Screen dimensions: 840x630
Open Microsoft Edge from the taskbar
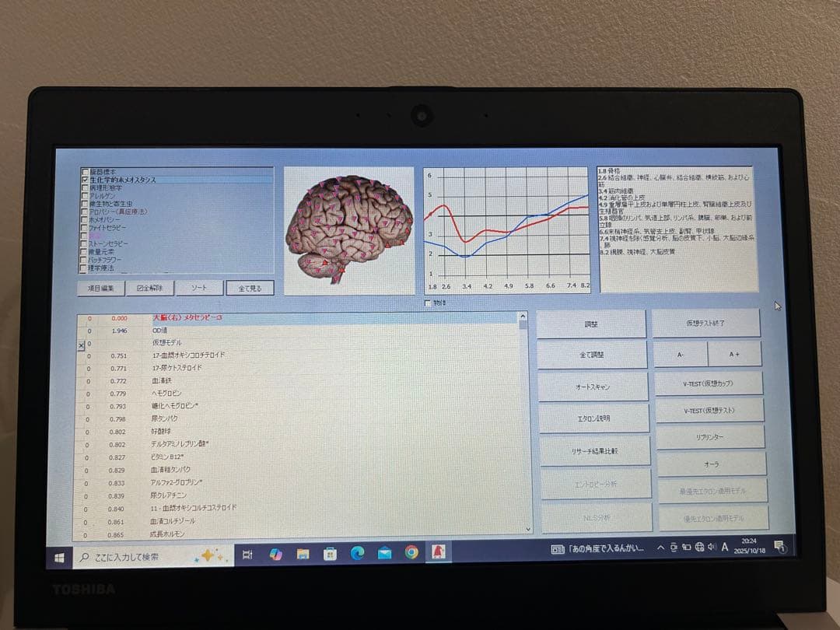pyautogui.click(x=357, y=553)
